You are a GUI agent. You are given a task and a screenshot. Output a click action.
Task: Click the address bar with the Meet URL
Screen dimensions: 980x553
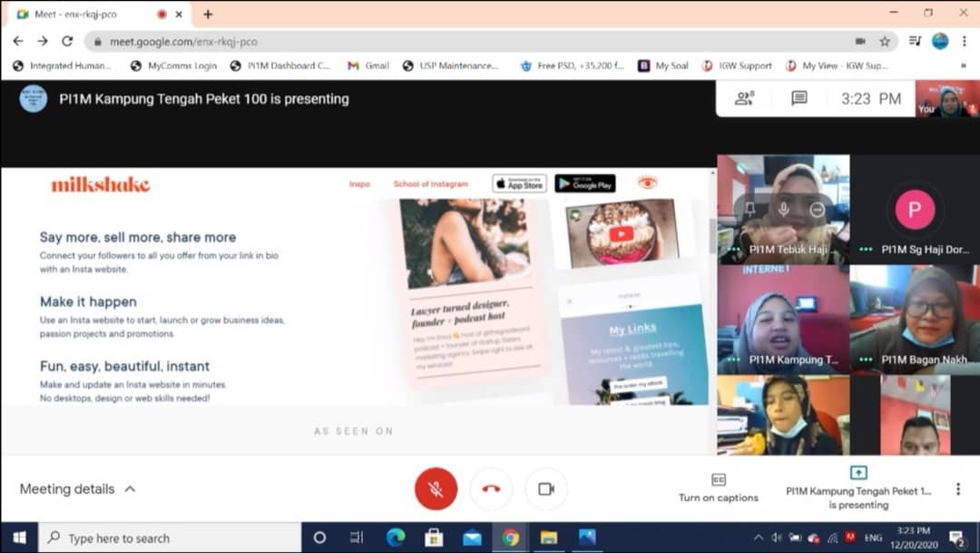coord(454,42)
